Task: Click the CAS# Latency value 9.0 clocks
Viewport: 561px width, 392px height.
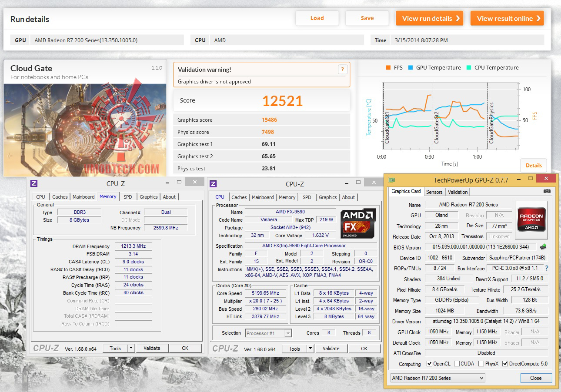Action: click(x=133, y=262)
